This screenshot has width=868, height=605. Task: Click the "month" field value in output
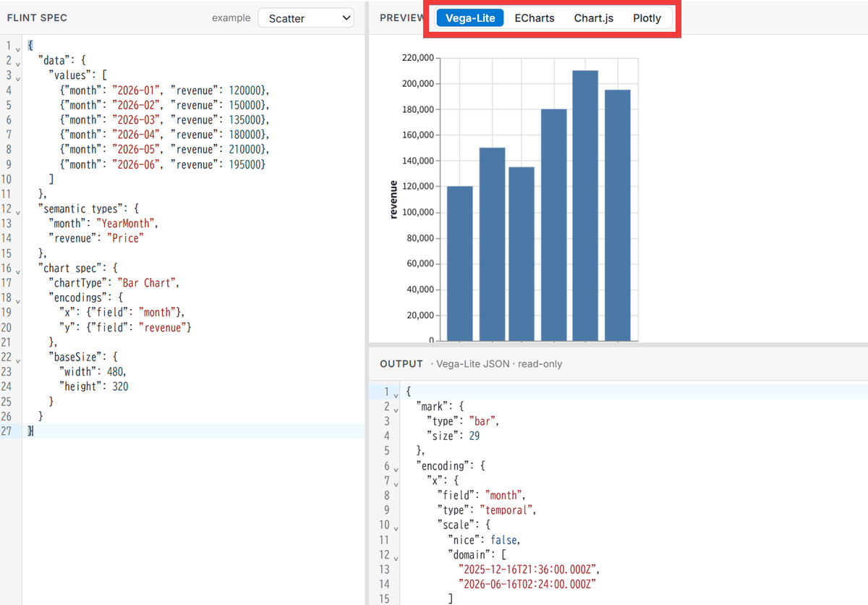click(x=505, y=495)
